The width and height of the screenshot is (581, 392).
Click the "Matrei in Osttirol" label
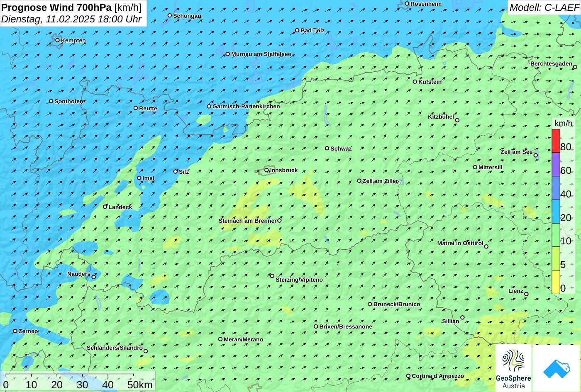click(460, 243)
